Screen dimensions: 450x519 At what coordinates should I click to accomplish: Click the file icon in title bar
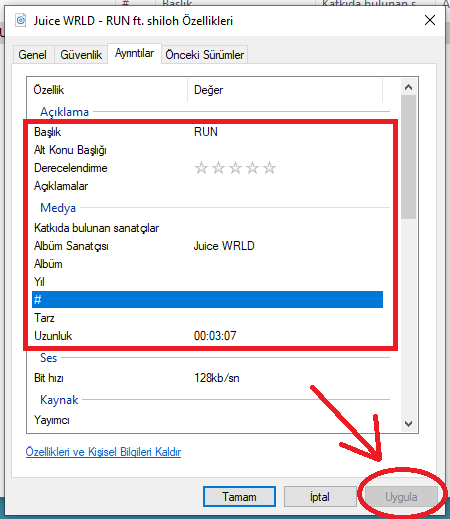coord(21,21)
